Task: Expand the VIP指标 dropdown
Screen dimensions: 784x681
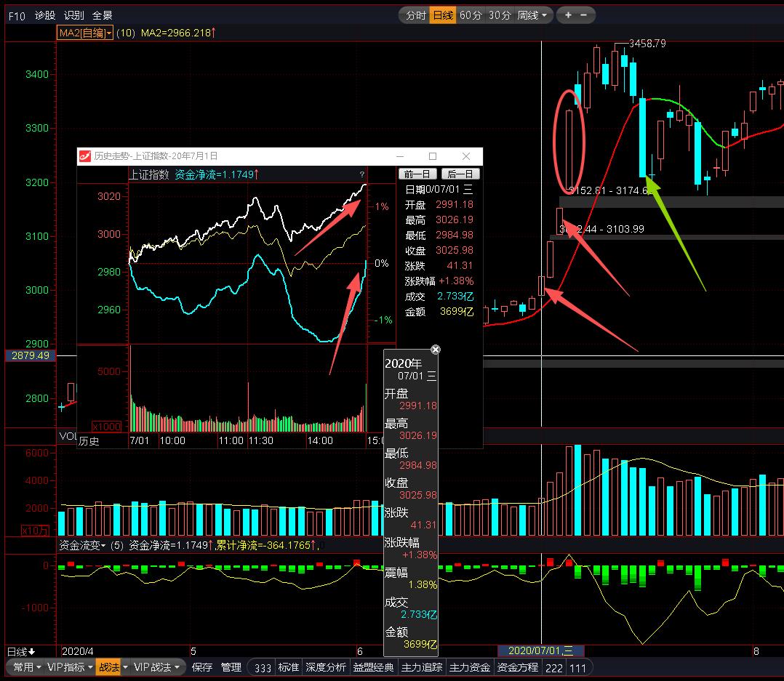Action: pos(70,667)
